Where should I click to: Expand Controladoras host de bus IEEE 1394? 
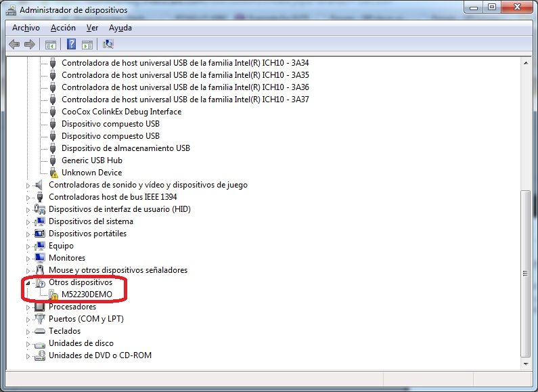[28, 198]
